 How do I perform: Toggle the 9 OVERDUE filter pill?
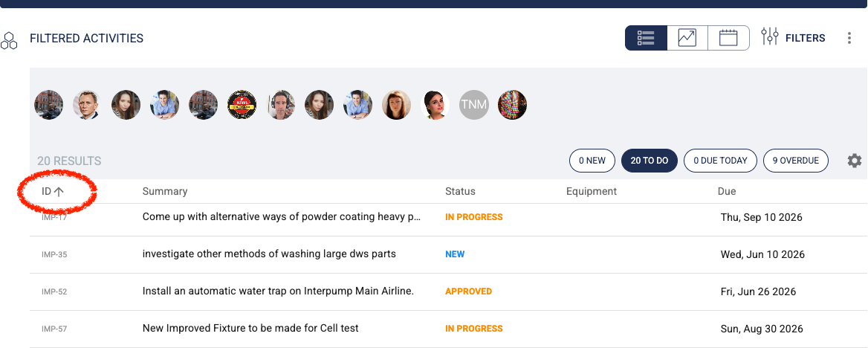pos(795,161)
